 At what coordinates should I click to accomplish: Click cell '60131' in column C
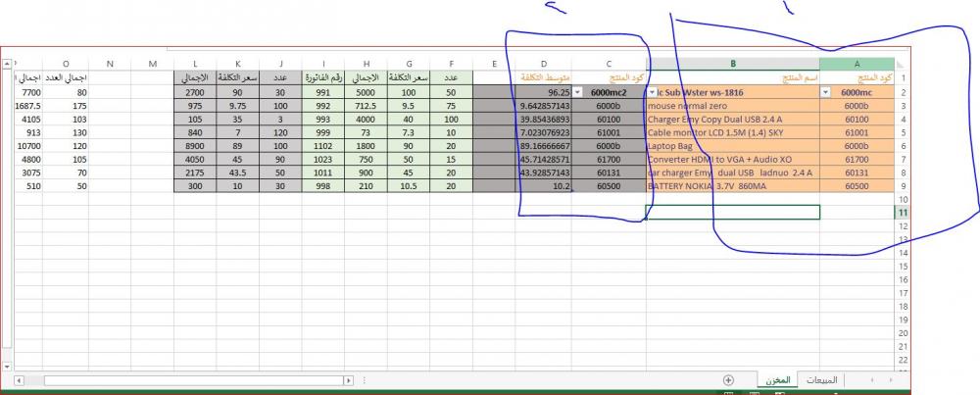point(609,173)
